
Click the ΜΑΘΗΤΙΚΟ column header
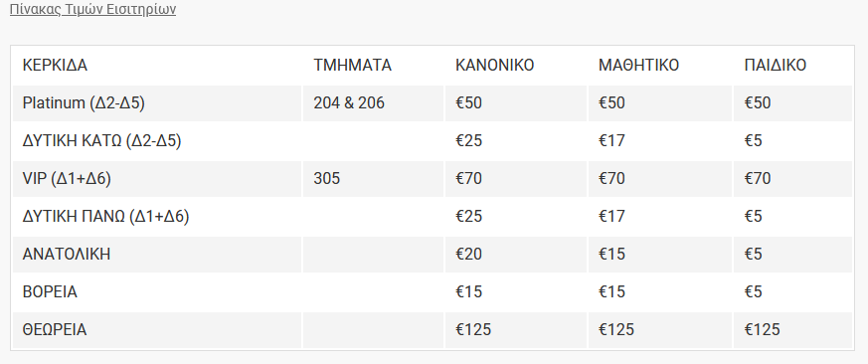point(638,66)
